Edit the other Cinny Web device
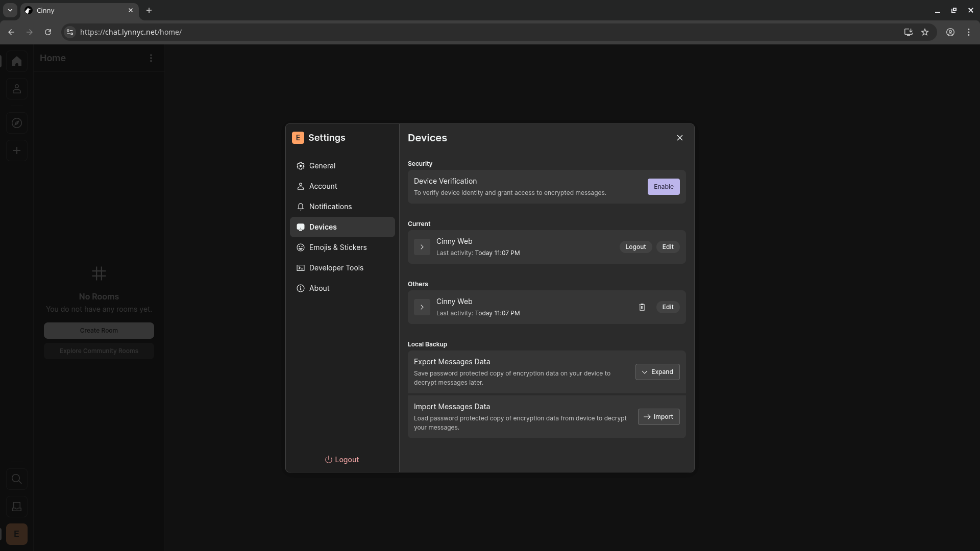The image size is (980, 551). click(x=668, y=307)
